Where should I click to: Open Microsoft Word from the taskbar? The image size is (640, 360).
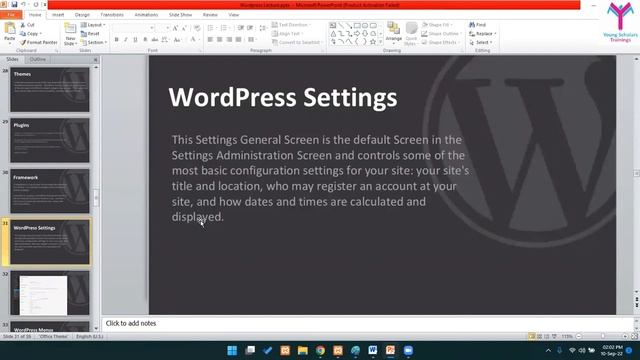(x=372, y=350)
